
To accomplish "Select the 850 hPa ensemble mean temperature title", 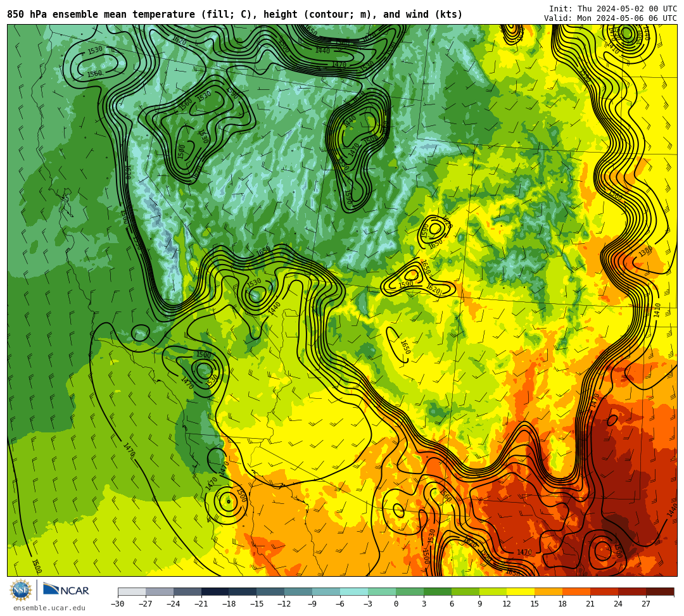I will point(235,15).
